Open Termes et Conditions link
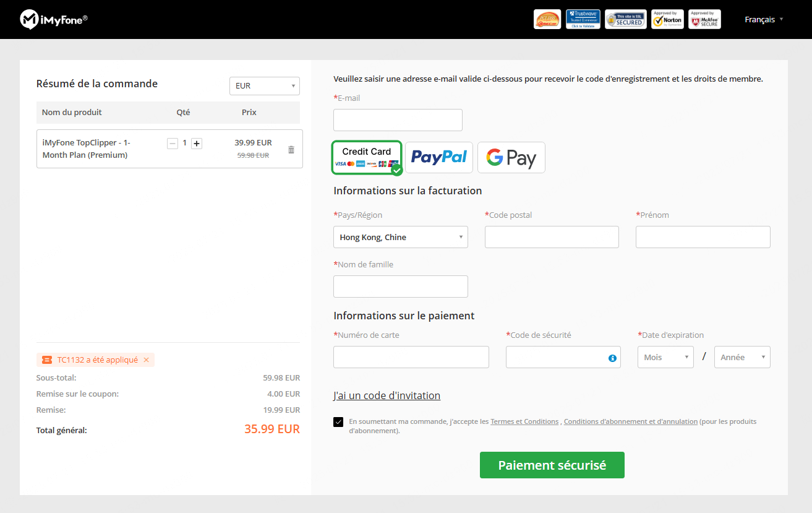Viewport: 812px width, 513px height. (x=524, y=421)
